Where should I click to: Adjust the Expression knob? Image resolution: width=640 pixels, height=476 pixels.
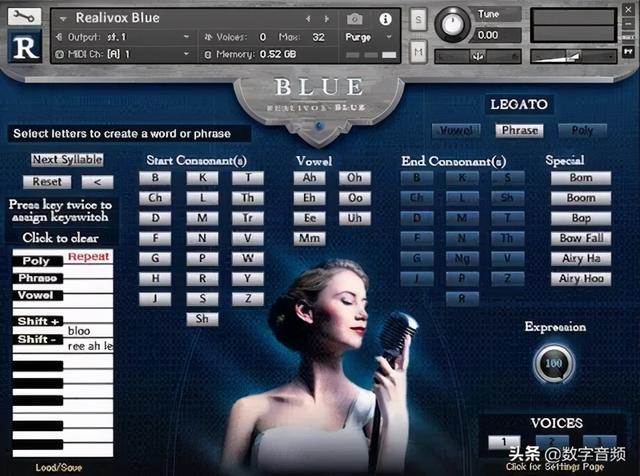(554, 363)
